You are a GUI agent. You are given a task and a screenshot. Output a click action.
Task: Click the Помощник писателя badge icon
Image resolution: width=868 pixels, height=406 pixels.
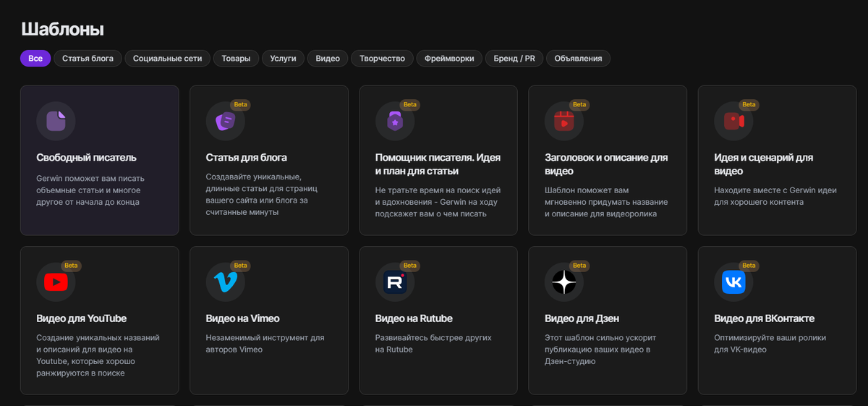pos(395,121)
